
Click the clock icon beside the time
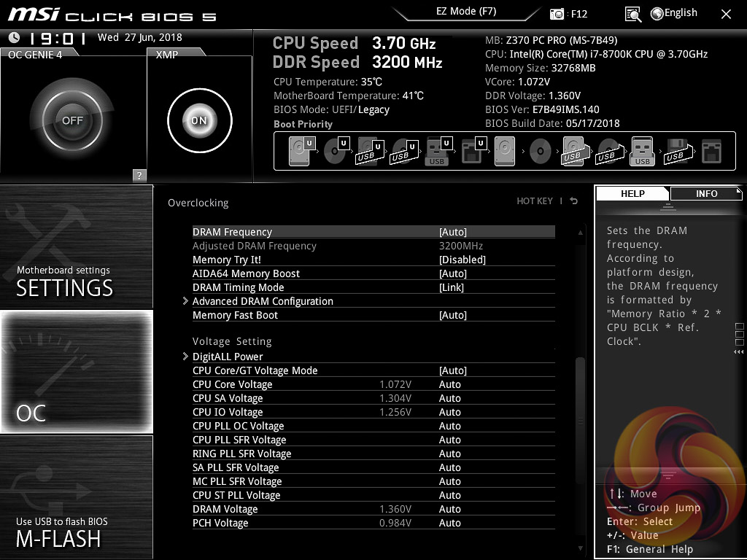[15, 37]
